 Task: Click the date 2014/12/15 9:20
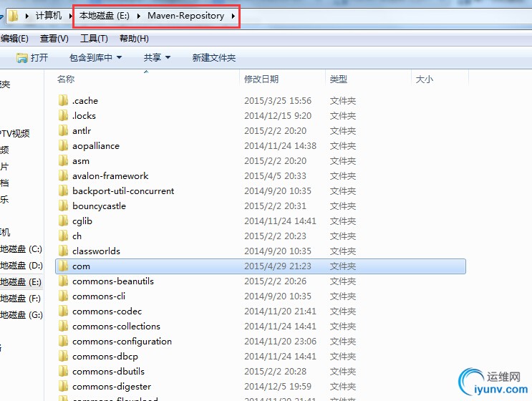pyautogui.click(x=278, y=116)
